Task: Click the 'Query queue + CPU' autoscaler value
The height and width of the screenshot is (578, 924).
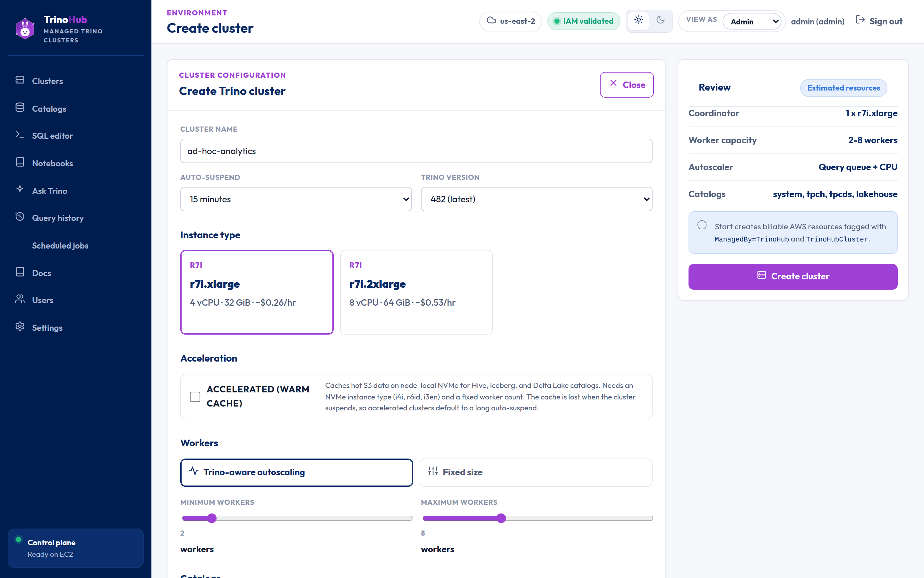Action: (x=858, y=167)
